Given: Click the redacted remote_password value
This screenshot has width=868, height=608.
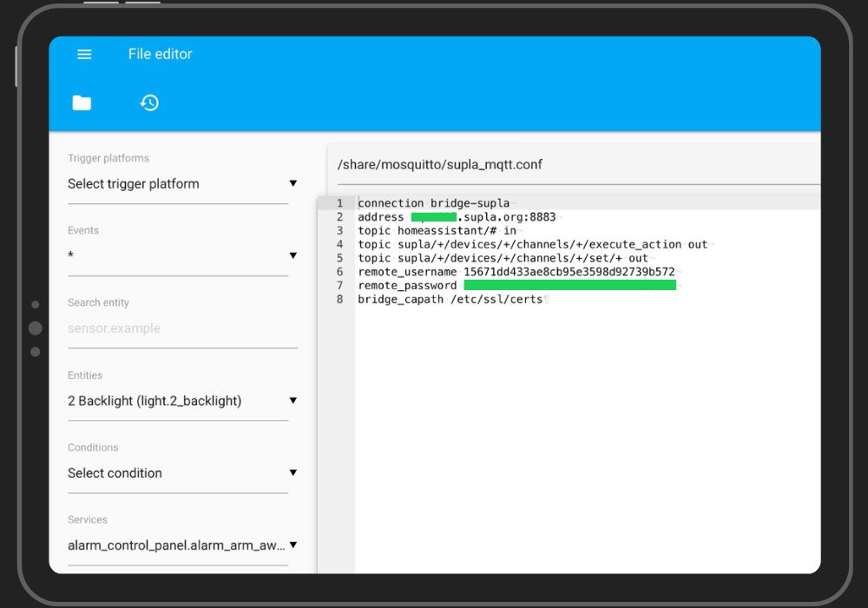Looking at the screenshot, I should (x=569, y=285).
